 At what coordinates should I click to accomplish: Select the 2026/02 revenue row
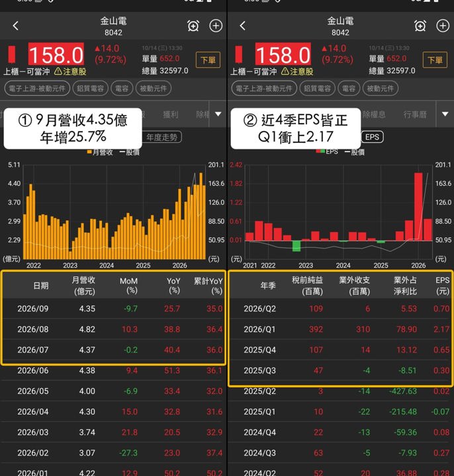[113, 453]
